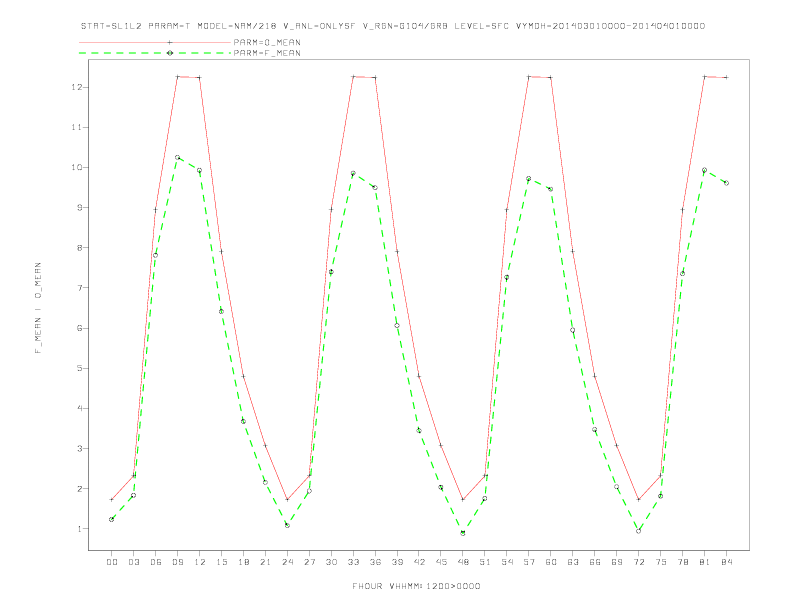Click x-axis forecast hour label 54
The image size is (792, 612).
(507, 562)
